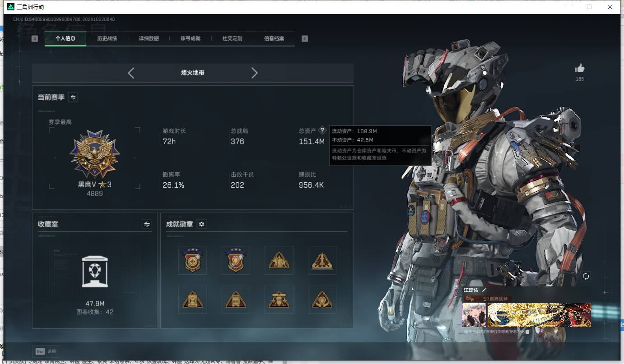Screen dimensions: 624x364
Task: Select the 账号成就 tab
Action: pos(191,39)
